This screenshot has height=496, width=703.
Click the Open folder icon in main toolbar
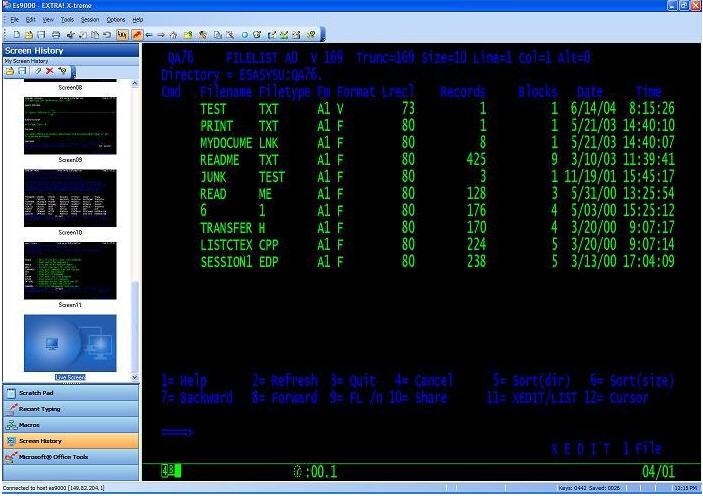tap(29, 35)
